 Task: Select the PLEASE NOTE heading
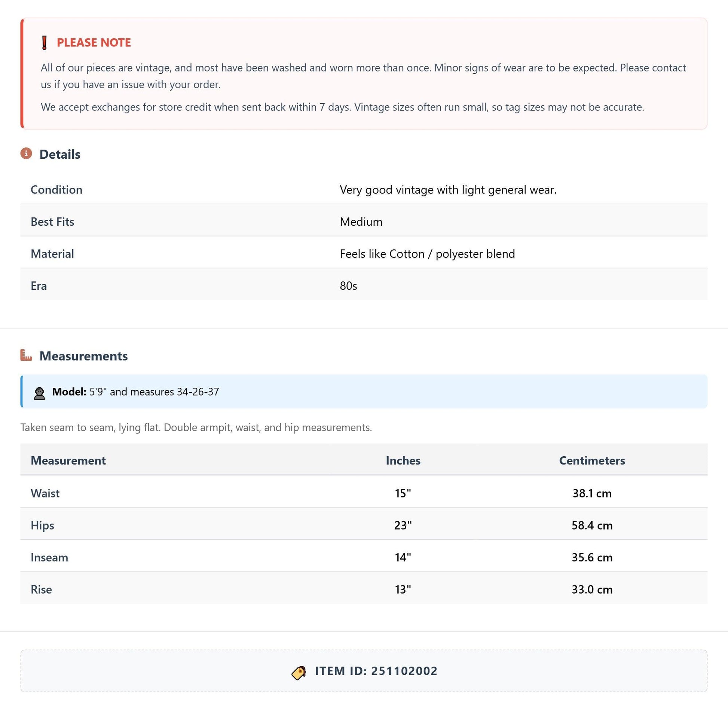94,43
